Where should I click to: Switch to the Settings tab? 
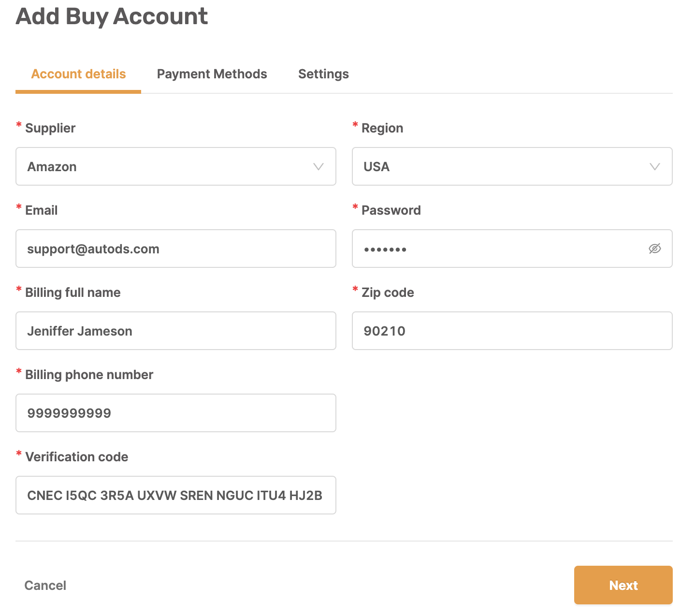coord(323,74)
